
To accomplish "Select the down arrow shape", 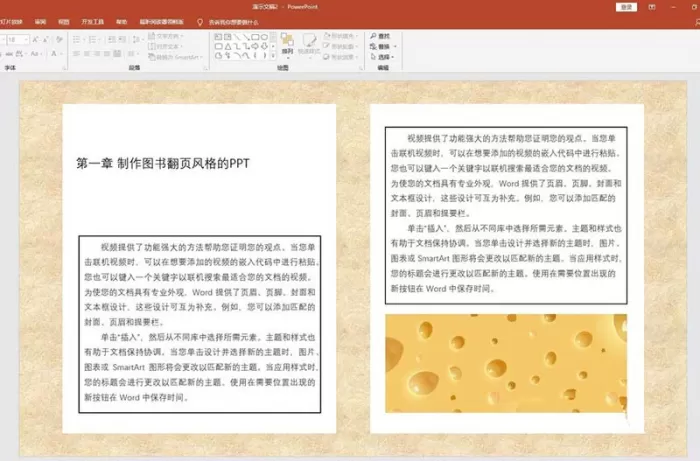I will [x=264, y=46].
